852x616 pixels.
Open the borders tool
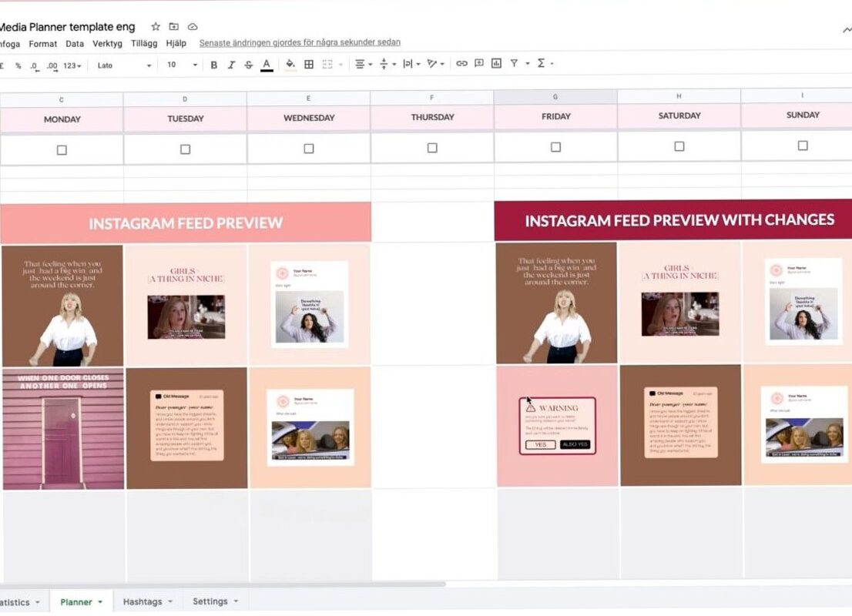[307, 65]
